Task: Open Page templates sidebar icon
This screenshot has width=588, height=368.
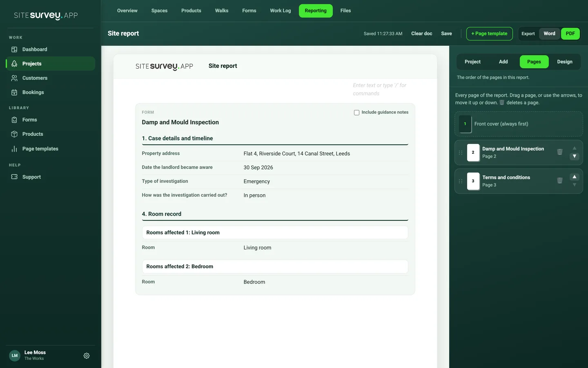Action: click(14, 149)
